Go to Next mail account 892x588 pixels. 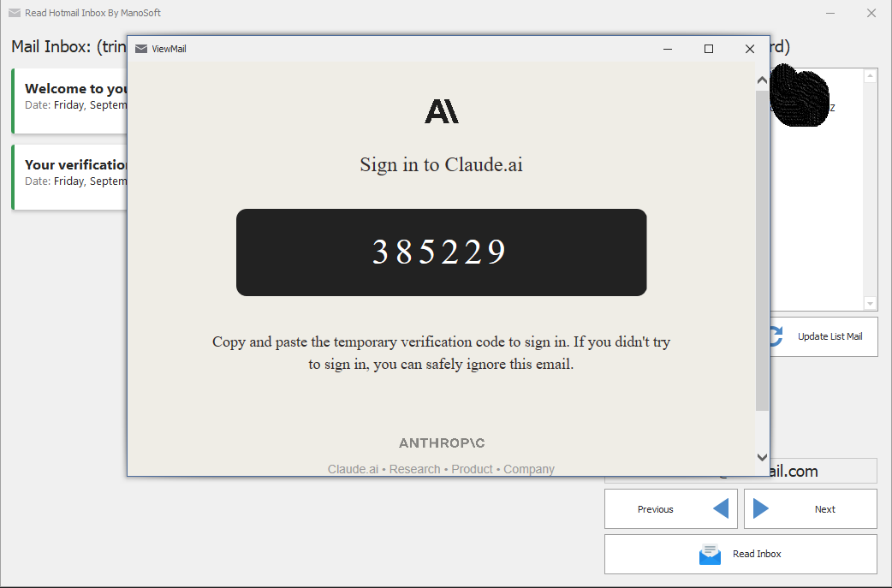pos(810,509)
